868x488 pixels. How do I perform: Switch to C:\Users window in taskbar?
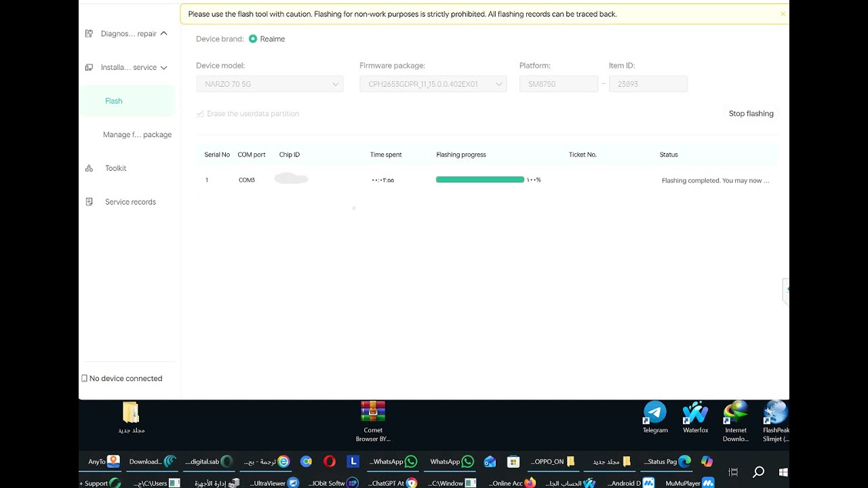tap(155, 483)
